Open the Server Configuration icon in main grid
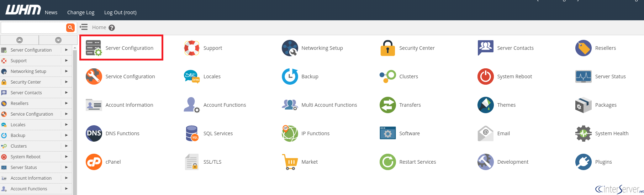 [x=94, y=48]
